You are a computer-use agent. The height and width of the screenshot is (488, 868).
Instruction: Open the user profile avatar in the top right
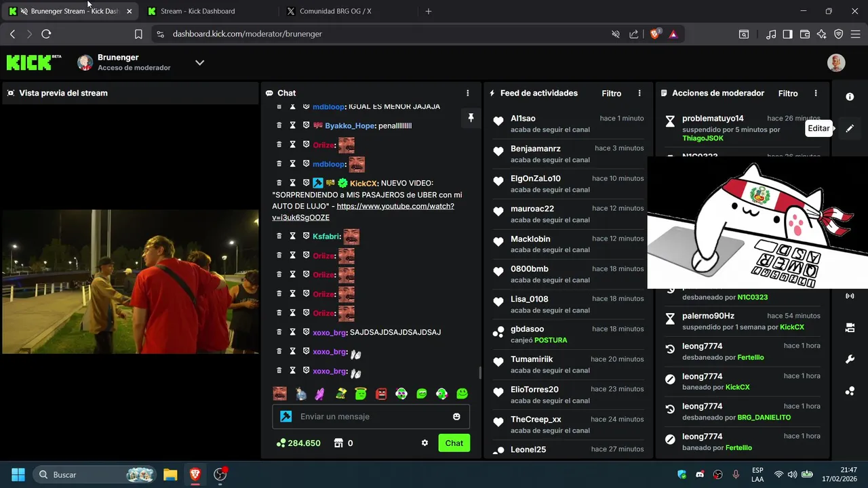tap(836, 62)
